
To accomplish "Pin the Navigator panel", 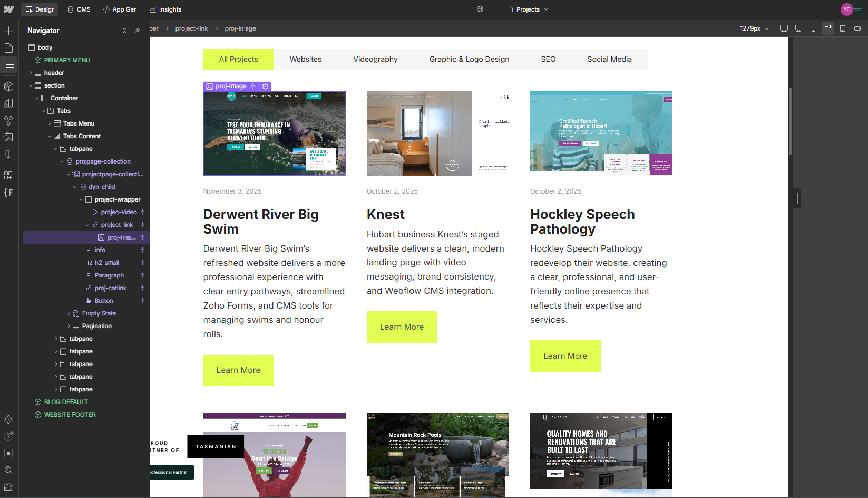I will point(137,31).
